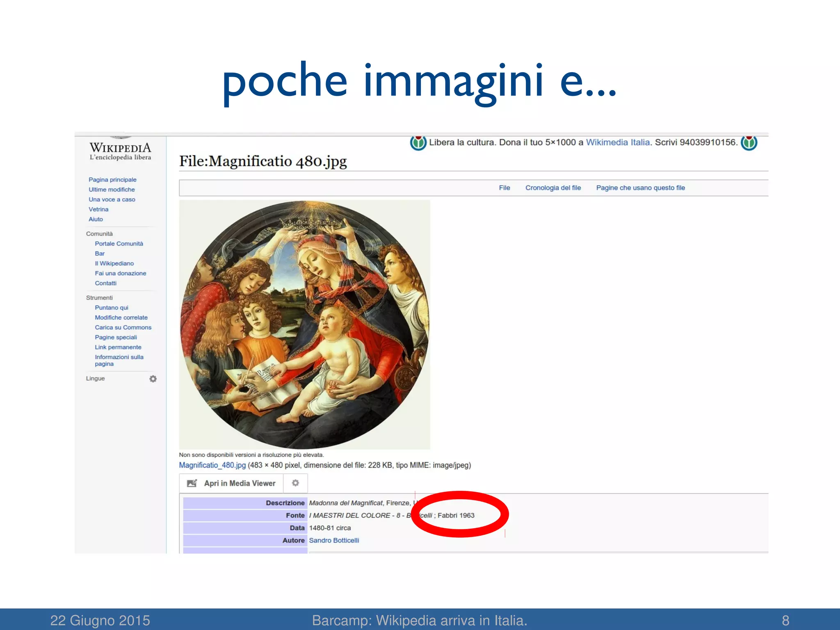Open the Portale Comunità sidebar link

pos(119,244)
